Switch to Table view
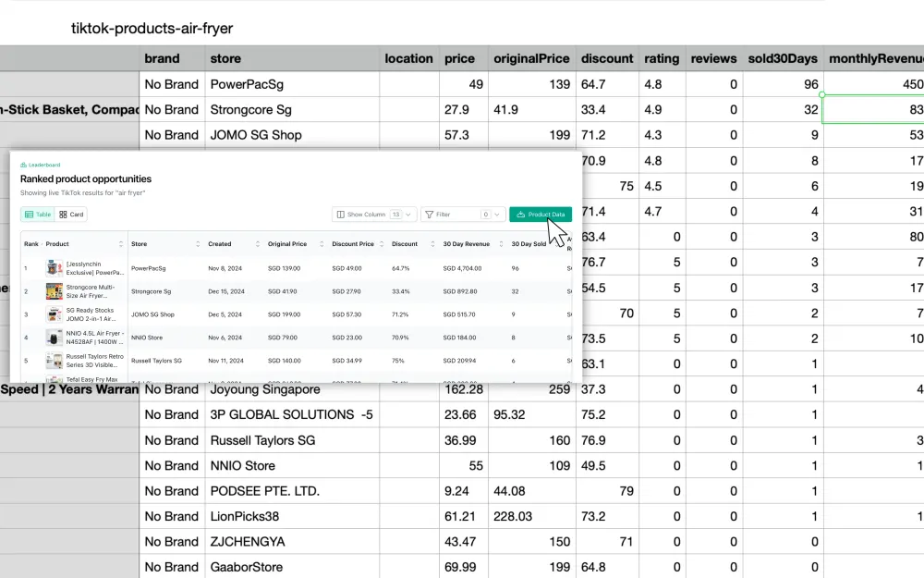Screen dimensions: 924x578 pyautogui.click(x=38, y=215)
